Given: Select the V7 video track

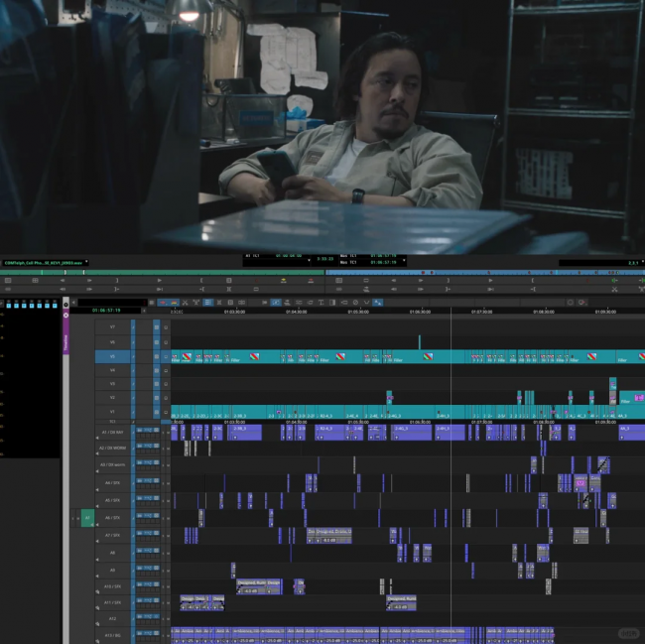Looking at the screenshot, I should point(112,327).
